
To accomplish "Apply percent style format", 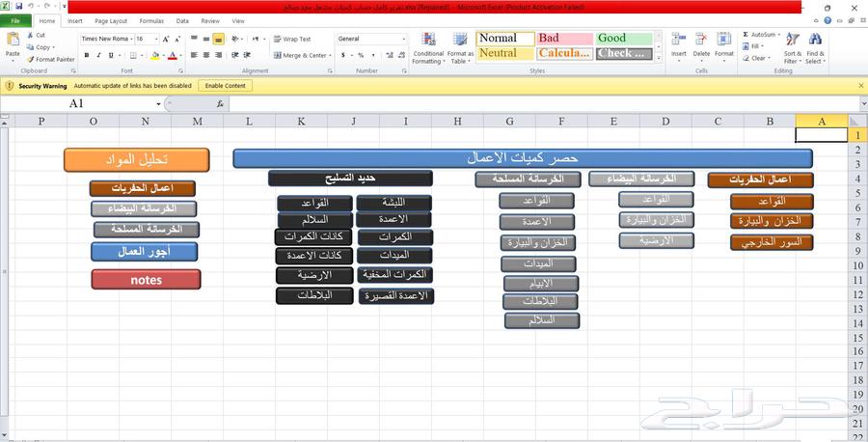I will (x=361, y=55).
